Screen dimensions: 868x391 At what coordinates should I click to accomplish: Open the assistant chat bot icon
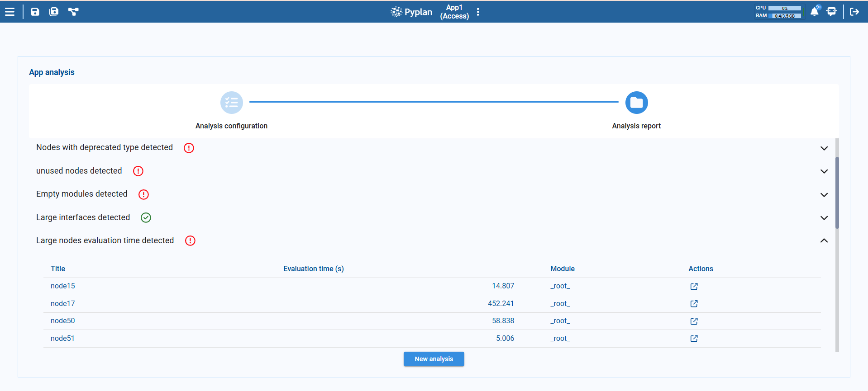[831, 12]
